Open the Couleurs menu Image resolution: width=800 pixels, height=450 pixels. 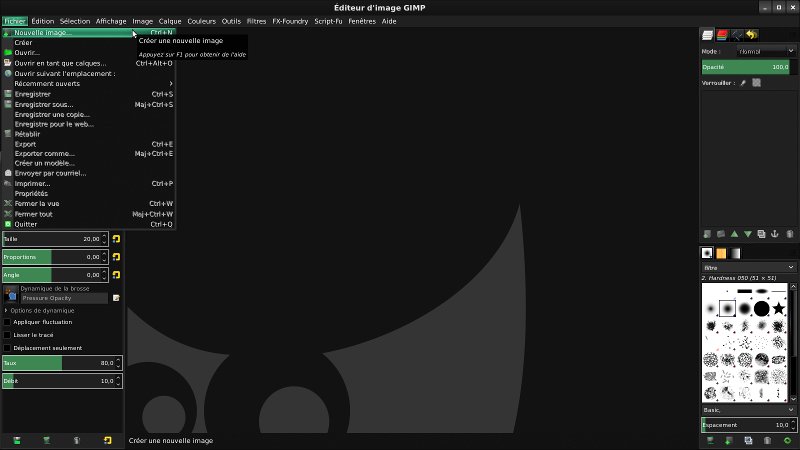coord(202,21)
